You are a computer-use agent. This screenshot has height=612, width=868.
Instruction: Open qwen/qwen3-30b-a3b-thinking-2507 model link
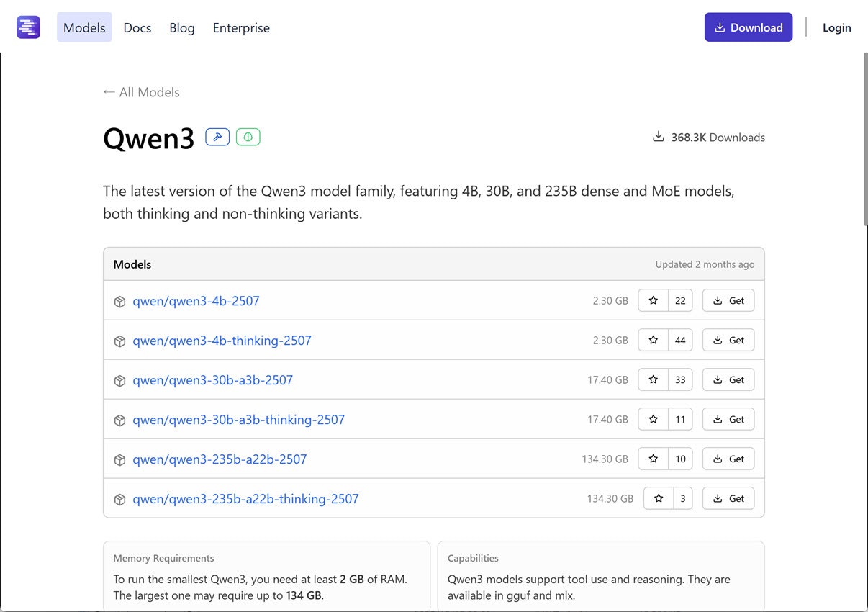coord(238,420)
